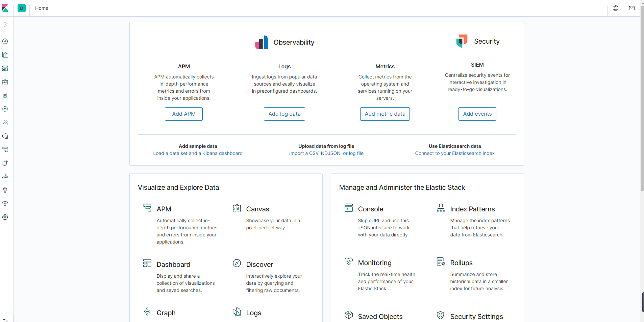Open Maps from the left sidebar icon
644x322 pixels.
(x=5, y=95)
